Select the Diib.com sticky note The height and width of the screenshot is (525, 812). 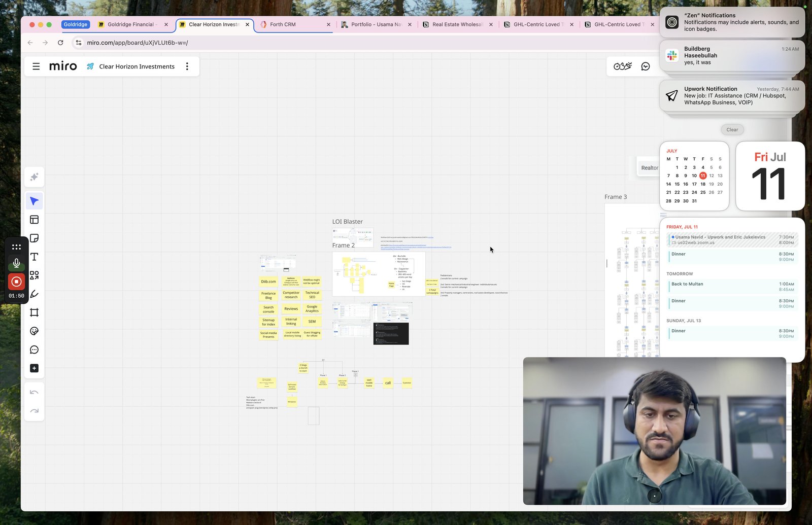click(268, 282)
